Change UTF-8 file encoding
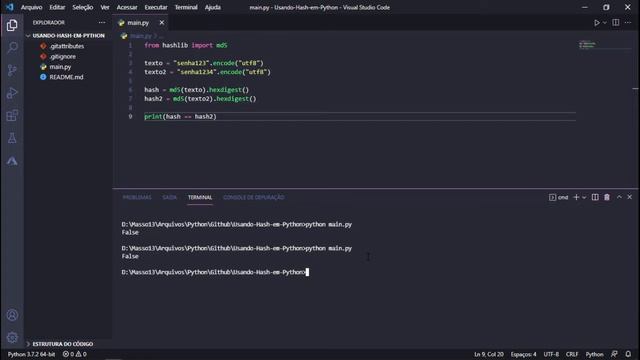Screen dimensions: 640x360 (551, 354)
